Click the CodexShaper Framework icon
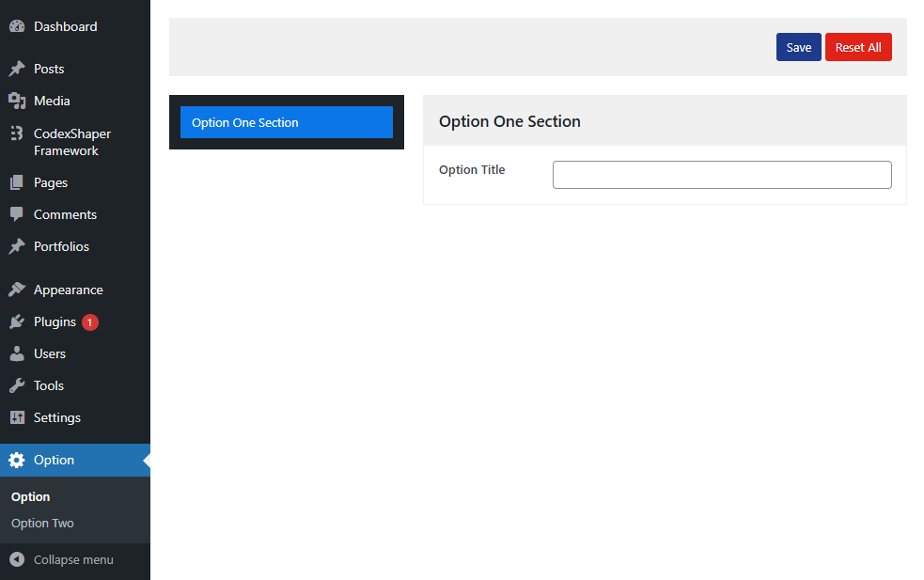Screen dimensions: 924x580 pos(15,133)
